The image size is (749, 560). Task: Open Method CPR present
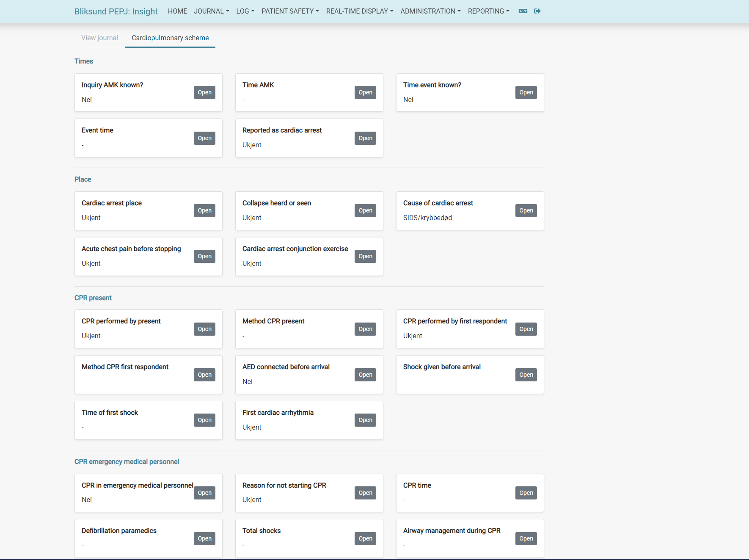pyautogui.click(x=365, y=329)
